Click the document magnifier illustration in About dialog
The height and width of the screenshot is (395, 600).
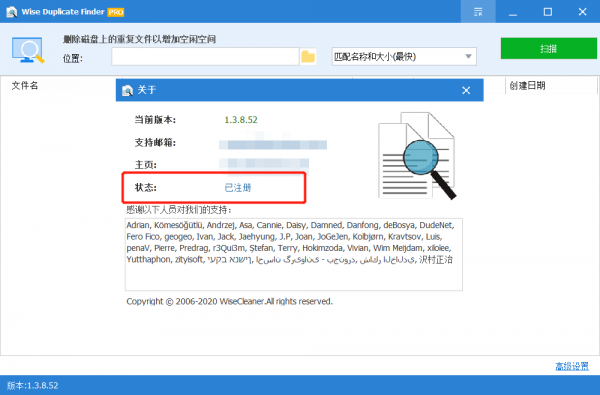417,155
